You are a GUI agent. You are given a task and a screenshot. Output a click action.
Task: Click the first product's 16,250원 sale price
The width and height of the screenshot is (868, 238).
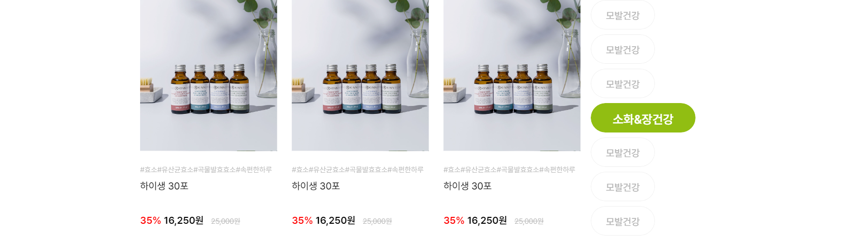pos(184,220)
